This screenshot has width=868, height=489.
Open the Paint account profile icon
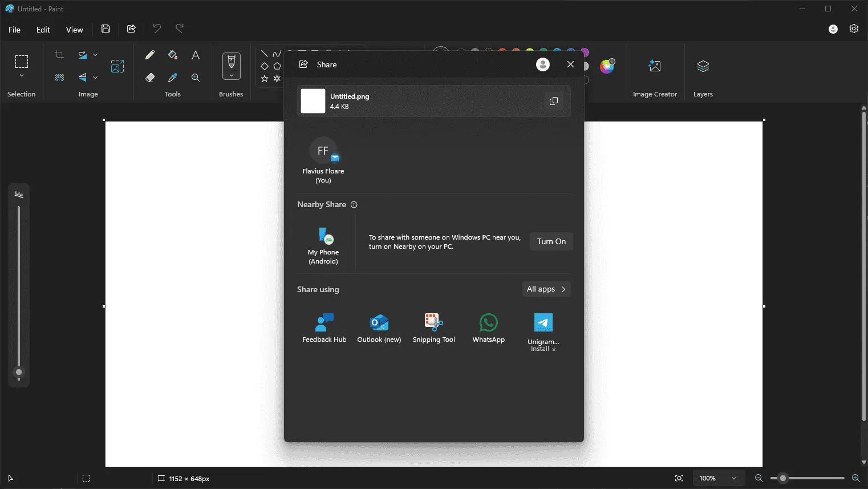833,29
